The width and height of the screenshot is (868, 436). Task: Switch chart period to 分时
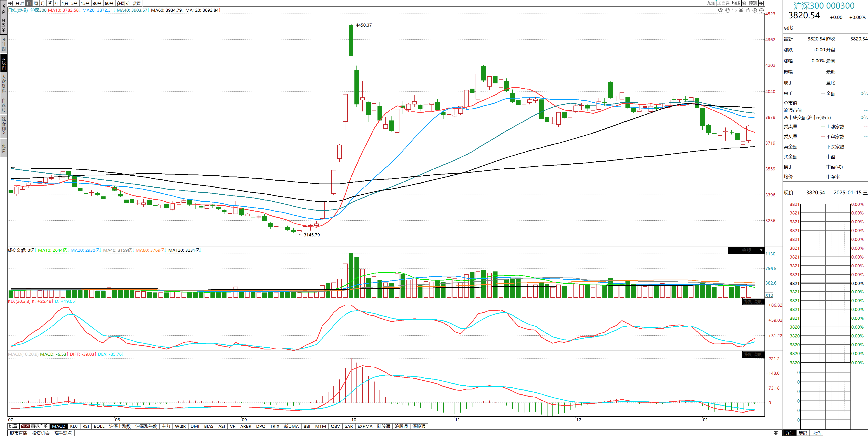pyautogui.click(x=19, y=3)
